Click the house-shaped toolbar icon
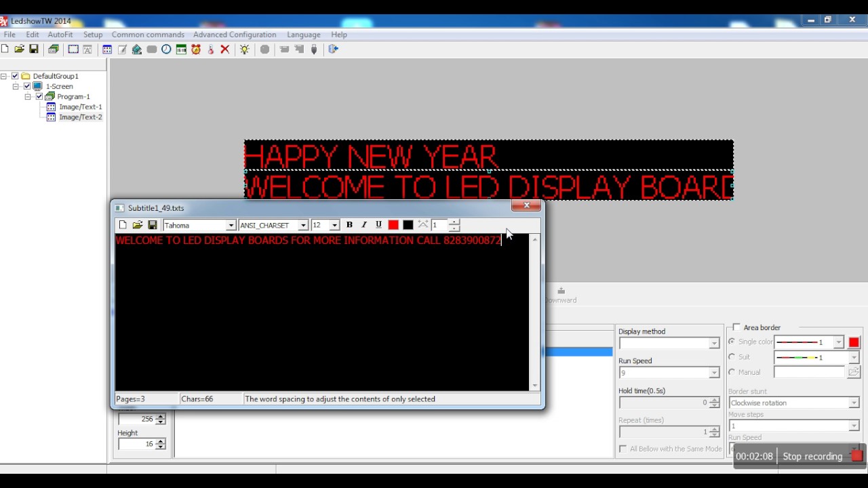This screenshot has width=868, height=488. pyautogui.click(x=137, y=49)
